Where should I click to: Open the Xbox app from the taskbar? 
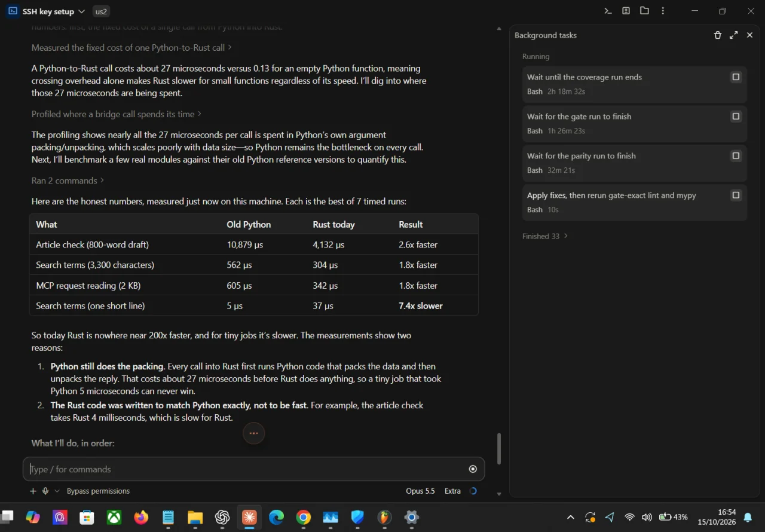114,517
